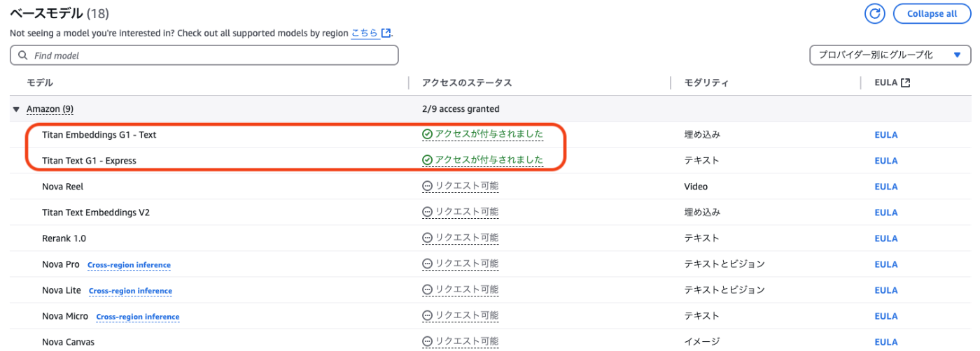Sort by モデル column header
The height and width of the screenshot is (351, 980).
pos(40,83)
